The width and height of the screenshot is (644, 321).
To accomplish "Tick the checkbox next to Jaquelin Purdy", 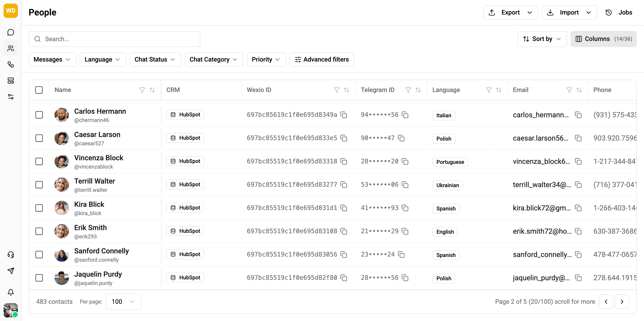I will click(x=39, y=278).
